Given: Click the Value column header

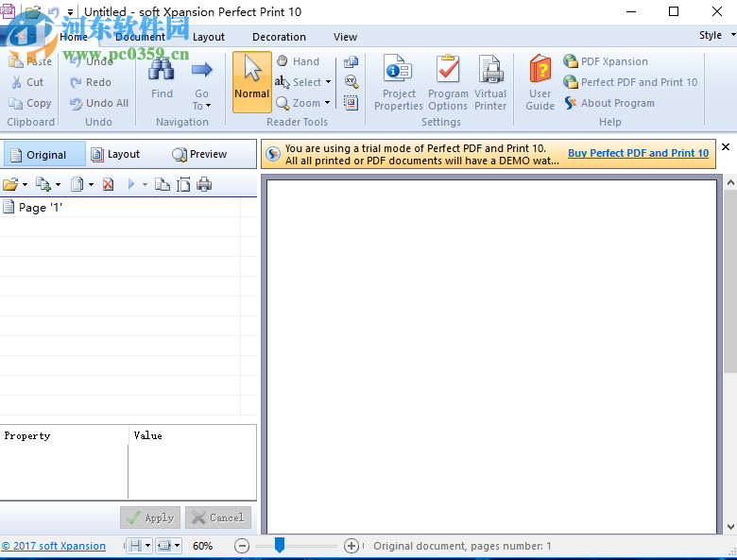Looking at the screenshot, I should pyautogui.click(x=192, y=435).
